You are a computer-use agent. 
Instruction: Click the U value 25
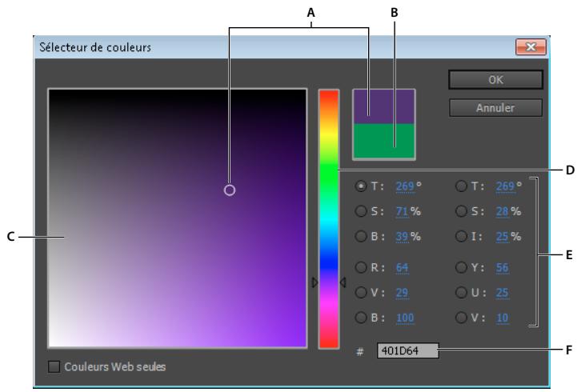pyautogui.click(x=502, y=293)
